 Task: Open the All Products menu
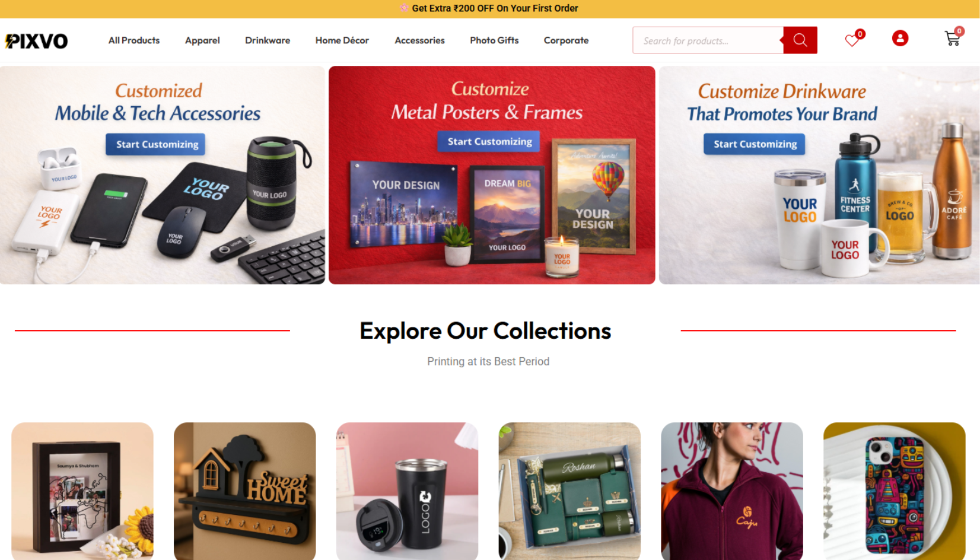[x=134, y=40]
